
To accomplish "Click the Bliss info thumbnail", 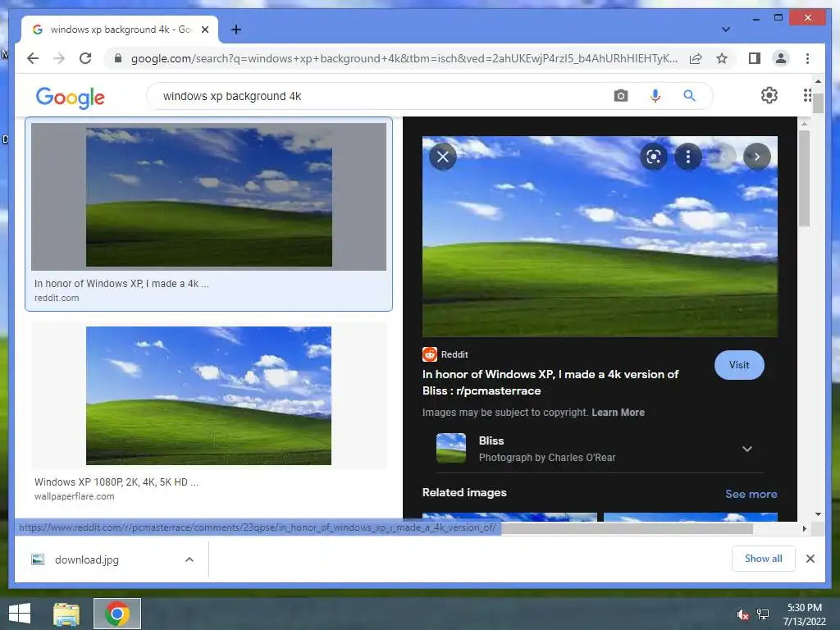I will point(451,448).
